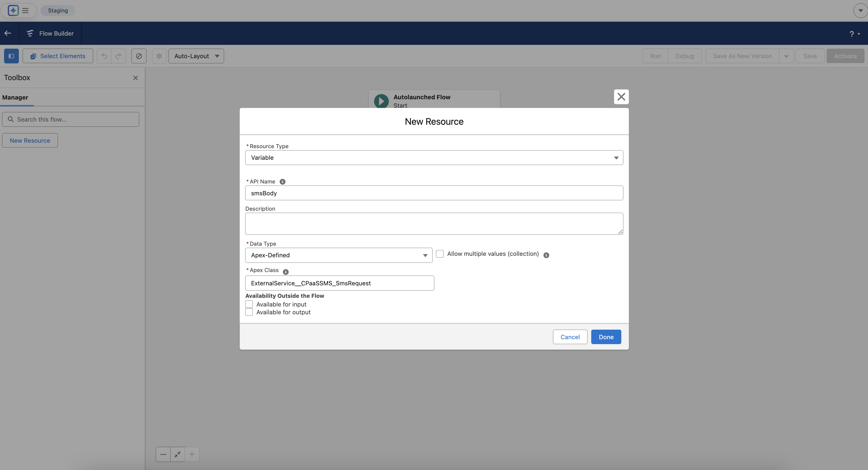Expand the Save As New Version options
The width and height of the screenshot is (868, 470).
(786, 56)
